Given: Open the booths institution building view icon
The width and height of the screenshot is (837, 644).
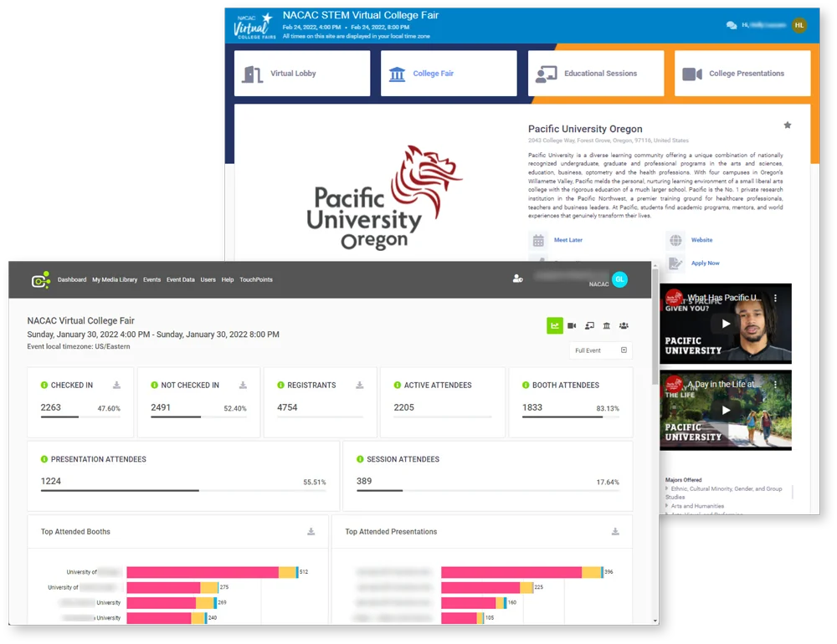Looking at the screenshot, I should (x=606, y=325).
